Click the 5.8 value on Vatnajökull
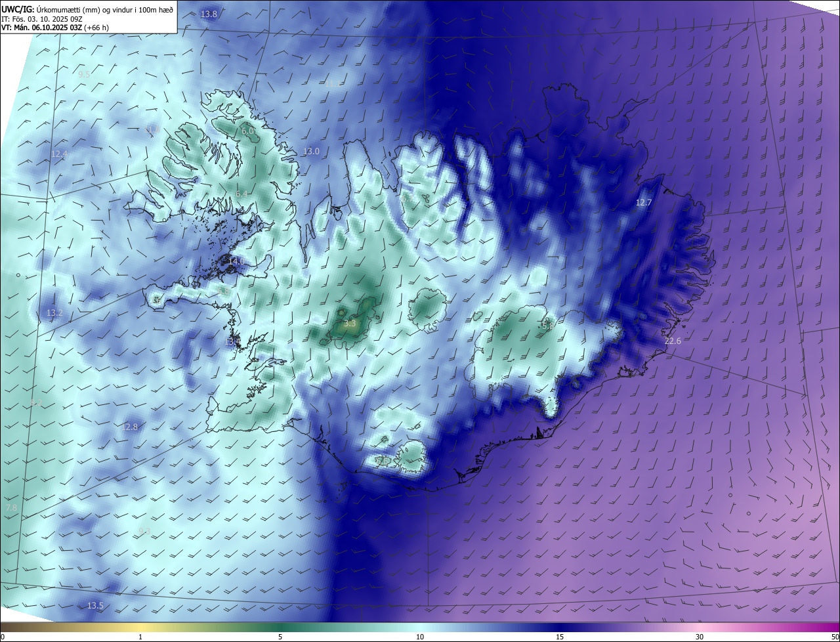This screenshot has width=840, height=642. [x=548, y=325]
